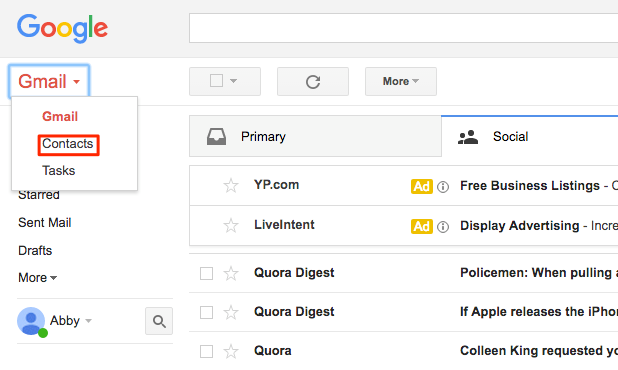Star the Policemen Quora Digest email
618x370 pixels.
pyautogui.click(x=231, y=273)
